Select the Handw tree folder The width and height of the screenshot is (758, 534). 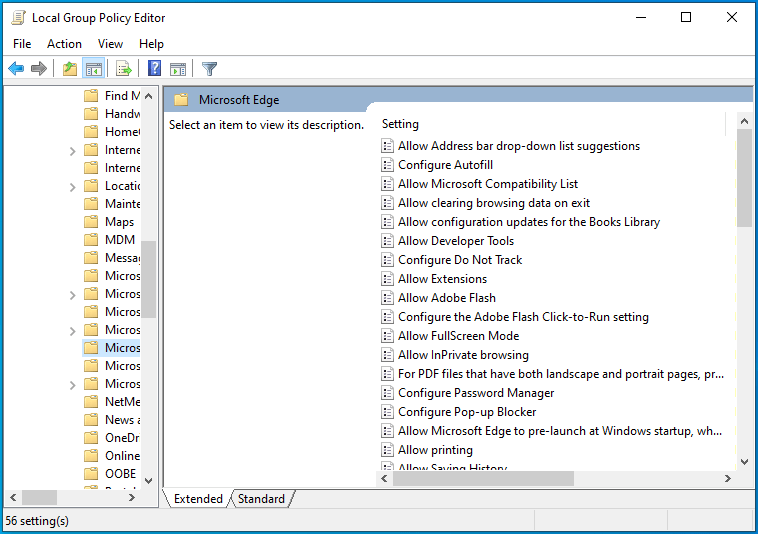point(112,114)
